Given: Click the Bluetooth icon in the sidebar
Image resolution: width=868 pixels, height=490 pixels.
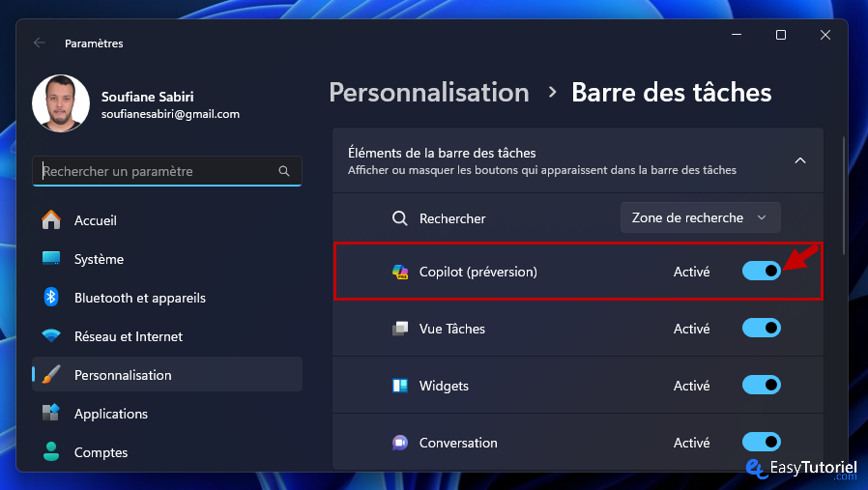Looking at the screenshot, I should (x=51, y=298).
